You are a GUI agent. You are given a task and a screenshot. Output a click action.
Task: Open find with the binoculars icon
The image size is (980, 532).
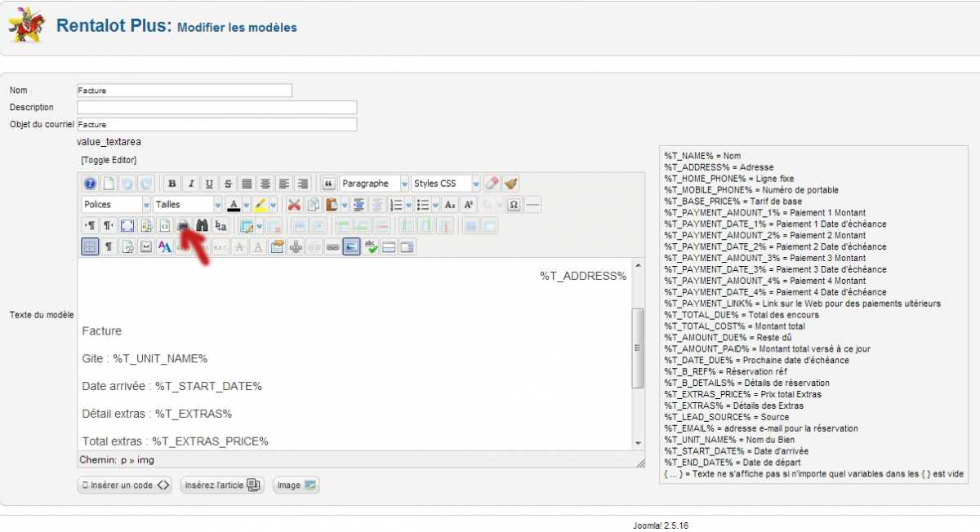point(203,226)
